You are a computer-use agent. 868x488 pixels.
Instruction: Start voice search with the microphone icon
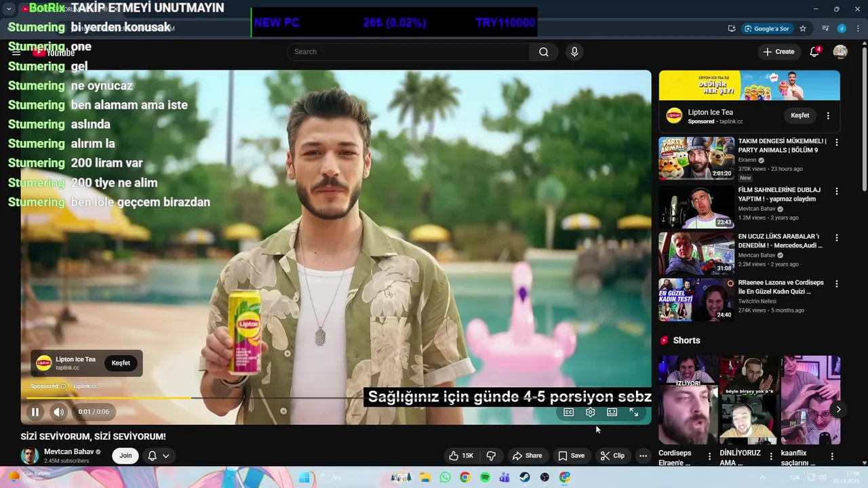point(574,52)
